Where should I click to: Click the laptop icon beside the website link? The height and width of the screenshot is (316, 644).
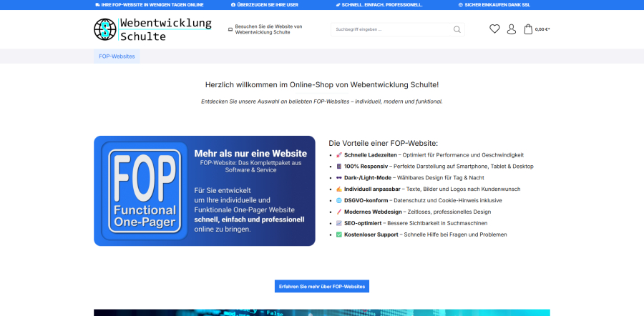230,29
